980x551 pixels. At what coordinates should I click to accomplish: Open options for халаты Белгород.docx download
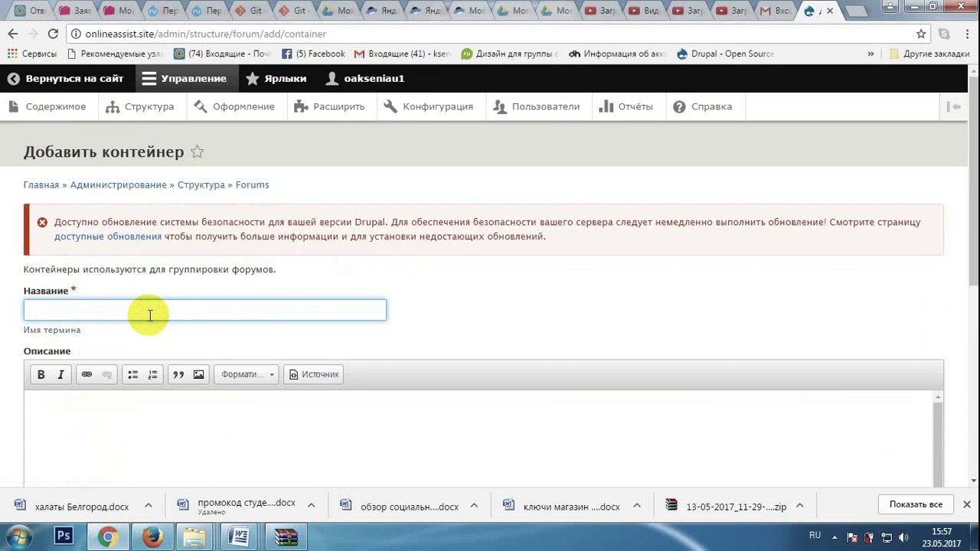click(x=149, y=505)
